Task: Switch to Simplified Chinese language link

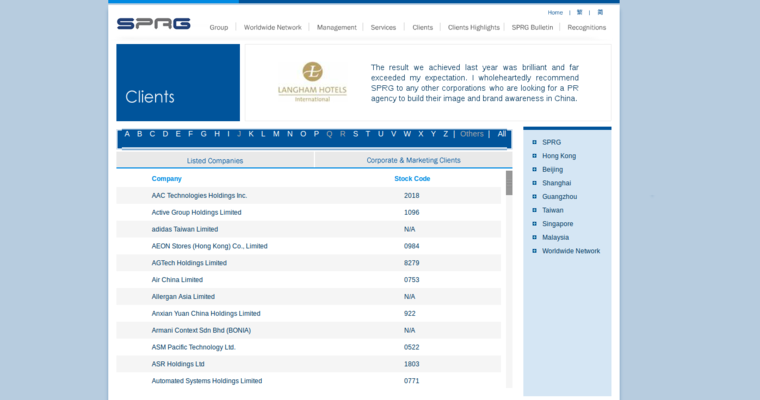Action: click(600, 13)
